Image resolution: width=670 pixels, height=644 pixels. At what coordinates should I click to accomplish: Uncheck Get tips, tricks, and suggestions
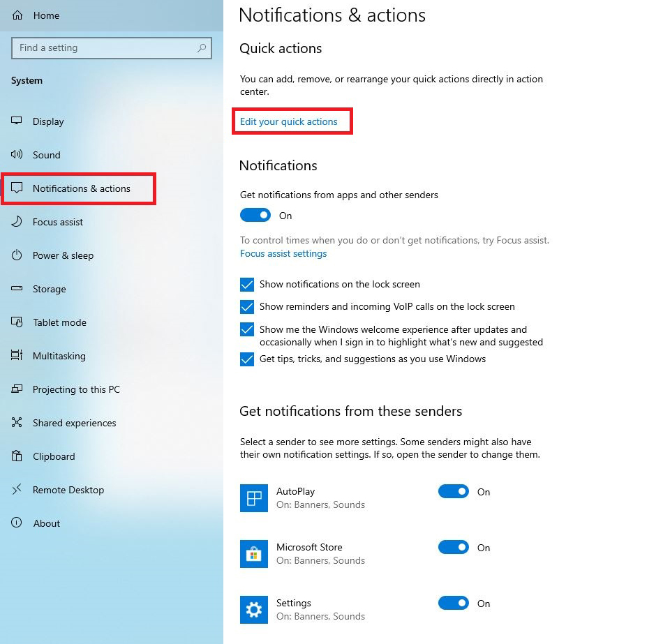click(x=247, y=359)
